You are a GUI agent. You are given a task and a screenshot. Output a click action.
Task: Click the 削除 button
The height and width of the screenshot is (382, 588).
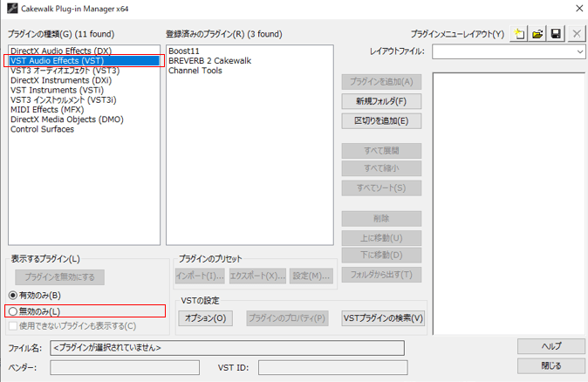click(x=381, y=219)
